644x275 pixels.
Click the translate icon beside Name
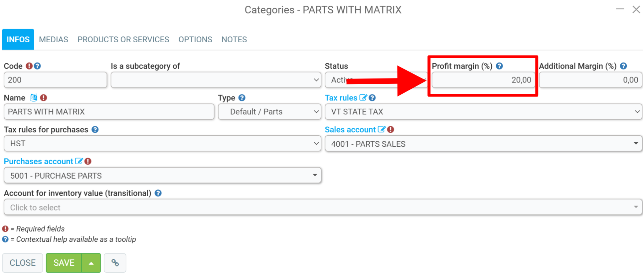coord(34,97)
